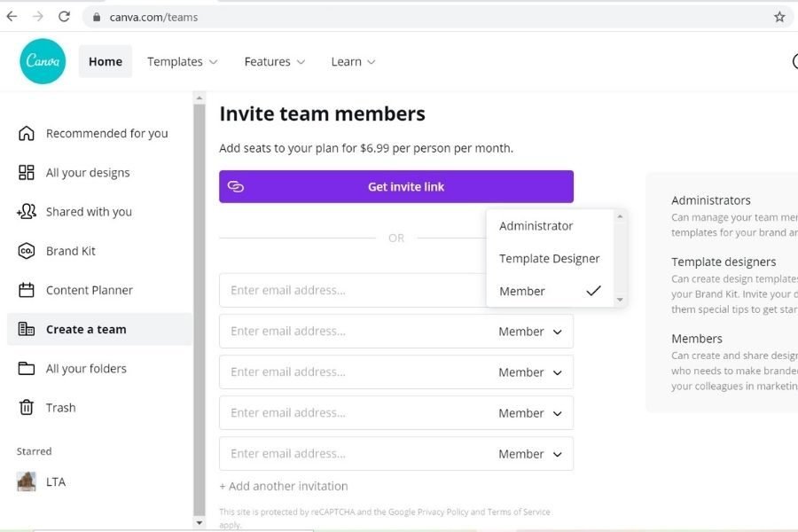Viewport: 798px width, 532px height.
Task: Open the second row's Member role dropdown
Action: click(530, 332)
